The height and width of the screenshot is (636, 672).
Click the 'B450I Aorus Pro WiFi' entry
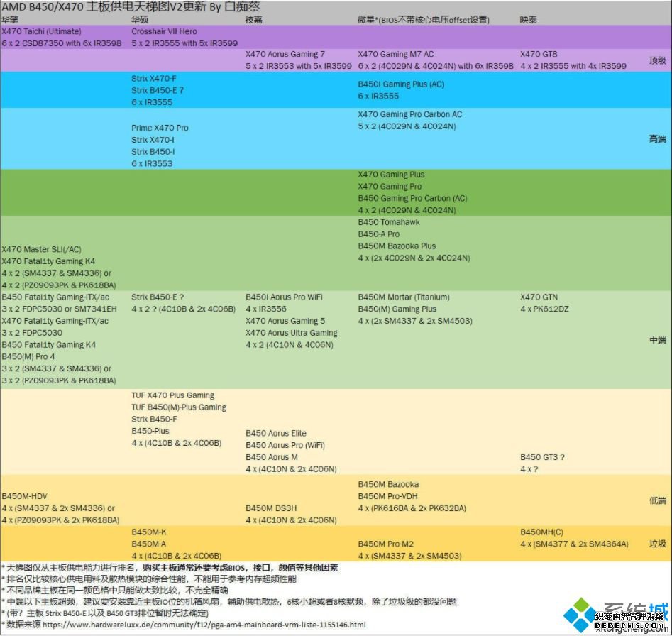coord(284,297)
